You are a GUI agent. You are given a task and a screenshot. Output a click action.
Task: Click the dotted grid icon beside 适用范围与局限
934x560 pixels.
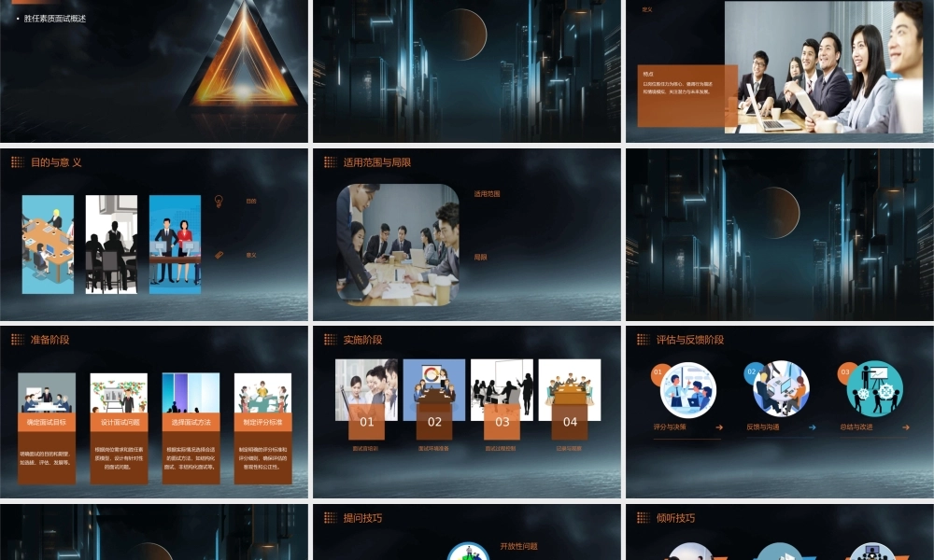[x=330, y=161]
